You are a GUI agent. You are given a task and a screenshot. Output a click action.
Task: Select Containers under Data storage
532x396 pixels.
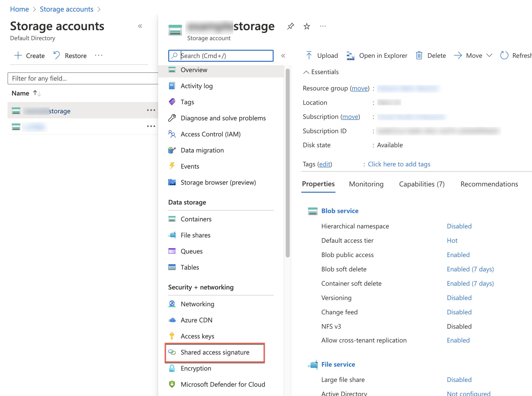pyautogui.click(x=196, y=219)
